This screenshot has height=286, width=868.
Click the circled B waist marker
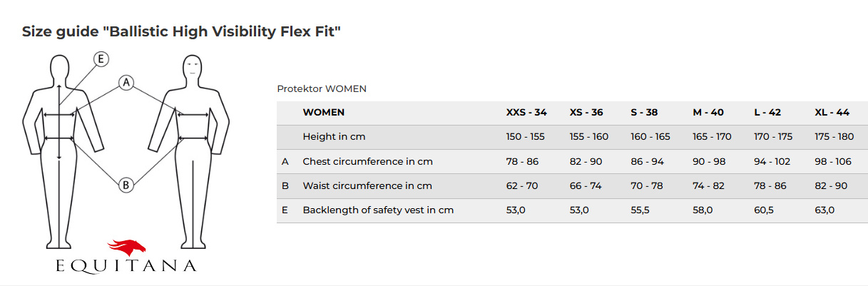(126, 185)
